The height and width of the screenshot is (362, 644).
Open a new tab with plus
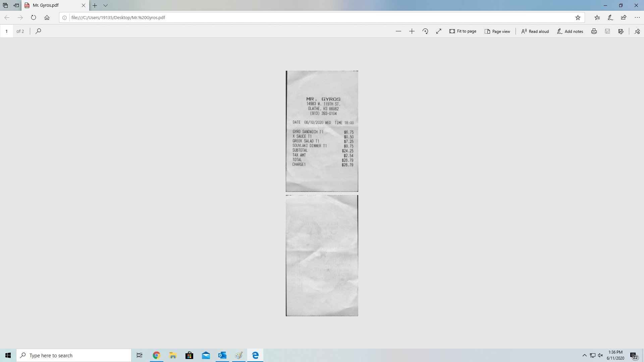(x=95, y=5)
